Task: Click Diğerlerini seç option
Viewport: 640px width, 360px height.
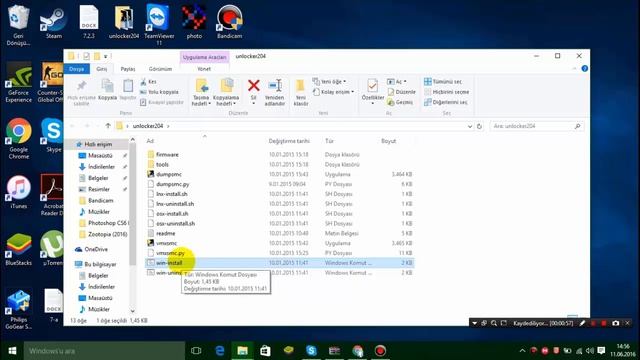Action: 446,102
